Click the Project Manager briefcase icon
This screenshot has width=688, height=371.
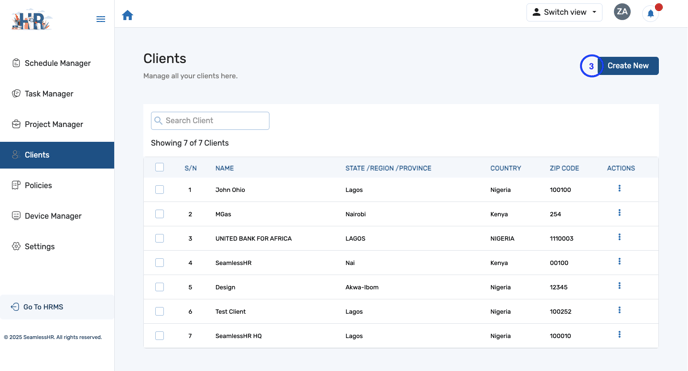(x=16, y=124)
